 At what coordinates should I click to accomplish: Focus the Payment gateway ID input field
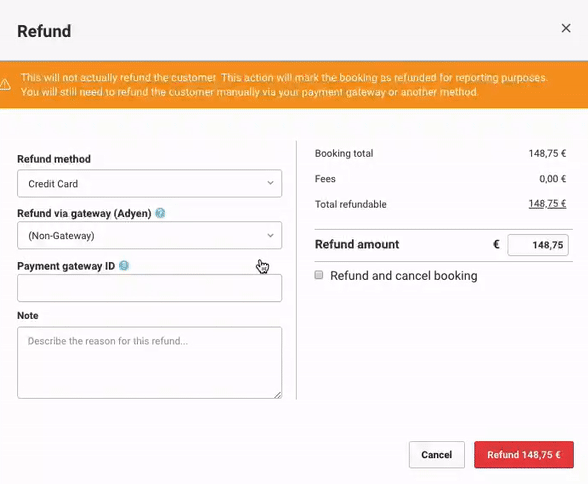click(x=149, y=288)
